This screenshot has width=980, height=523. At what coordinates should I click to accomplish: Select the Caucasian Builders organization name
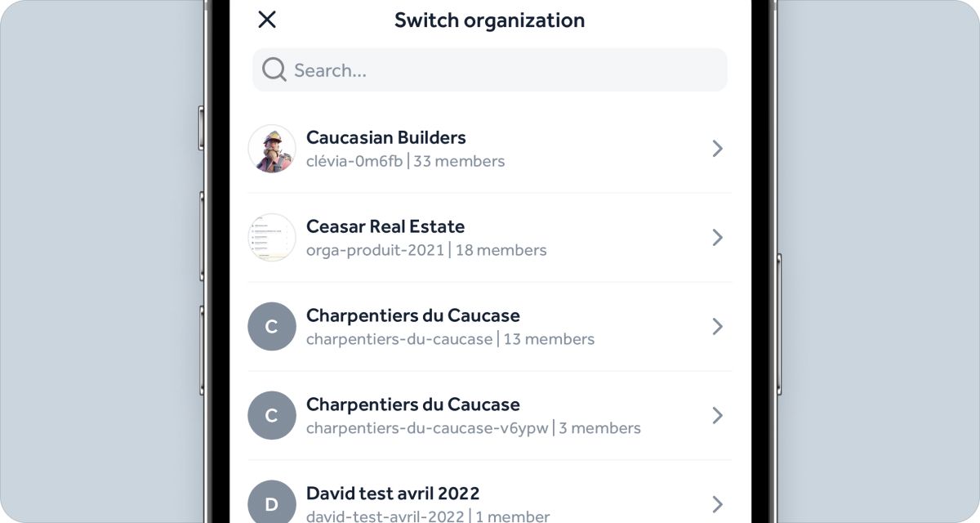pyautogui.click(x=386, y=137)
